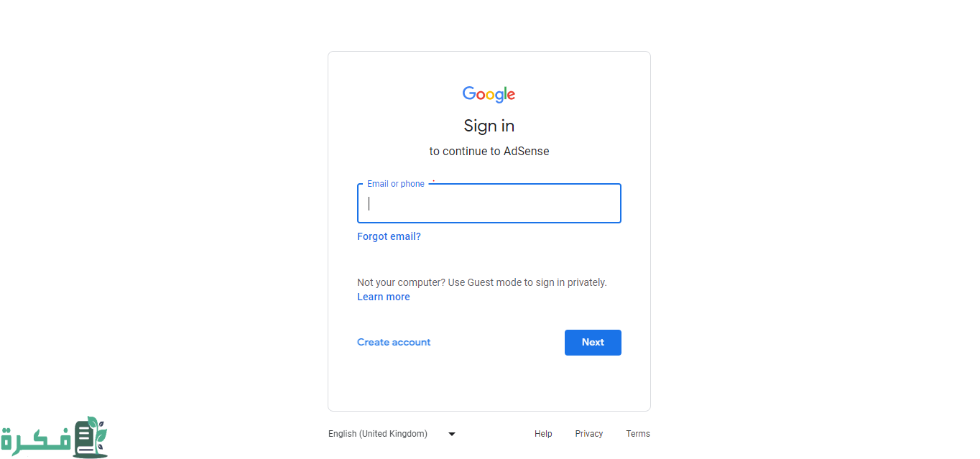Follow the Learn more link about Guest mode
Image resolution: width=980 pixels, height=459 pixels.
tap(384, 297)
